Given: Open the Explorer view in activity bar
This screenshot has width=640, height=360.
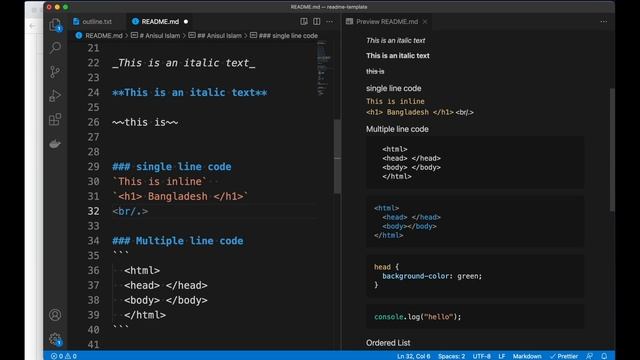Looking at the screenshot, I should tap(55, 25).
